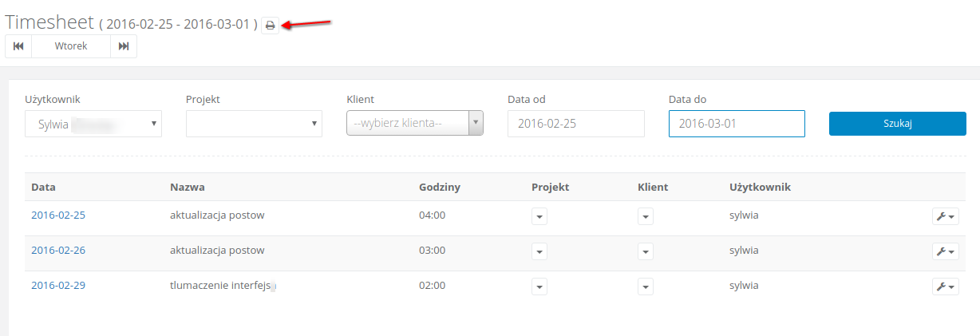Open the 2016-02-26 date link
The height and width of the screenshot is (336, 980).
[x=58, y=251]
